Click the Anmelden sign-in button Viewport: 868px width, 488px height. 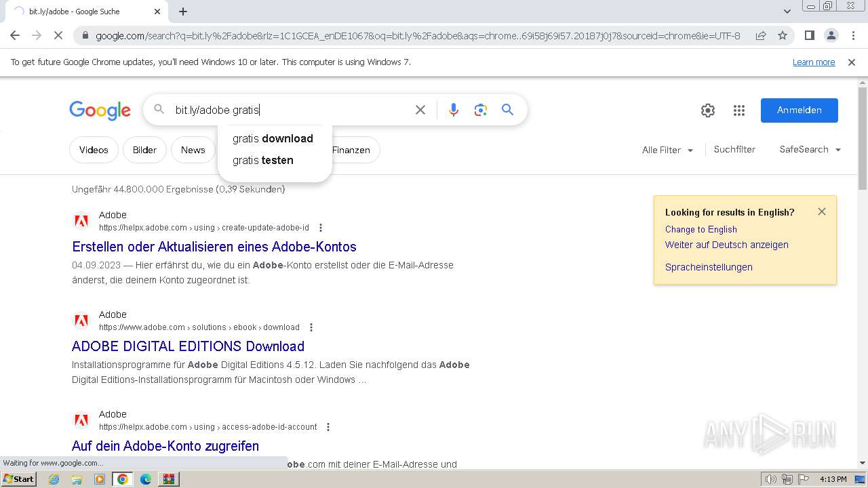point(800,110)
